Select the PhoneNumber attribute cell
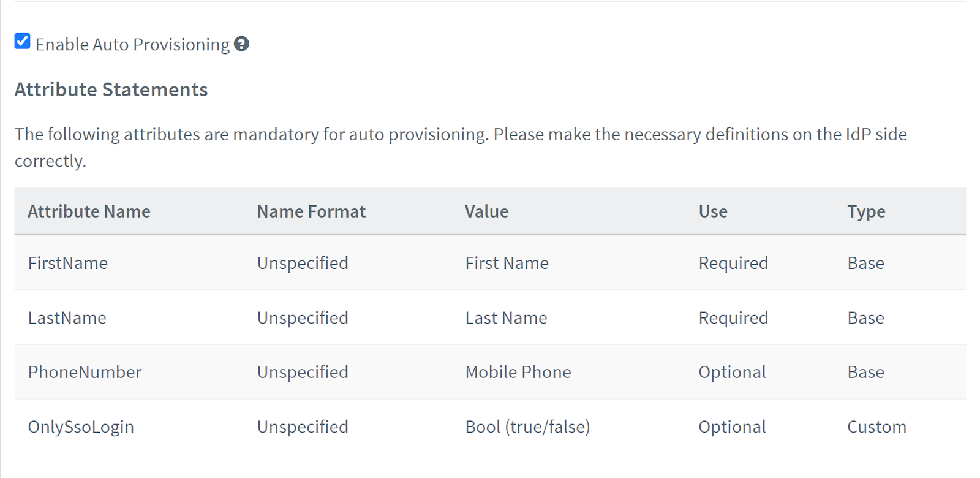This screenshot has width=980, height=478. pos(85,372)
